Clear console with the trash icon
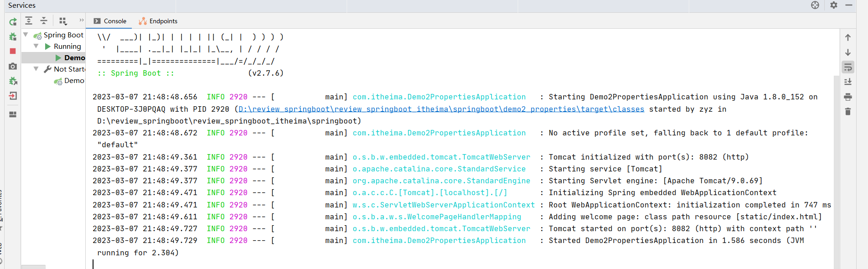The height and width of the screenshot is (269, 868). (848, 112)
